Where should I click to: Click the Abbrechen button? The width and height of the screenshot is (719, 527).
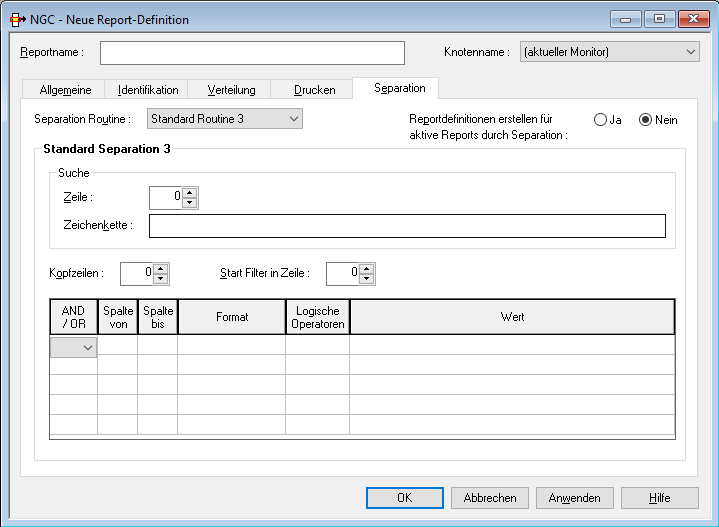pos(490,498)
